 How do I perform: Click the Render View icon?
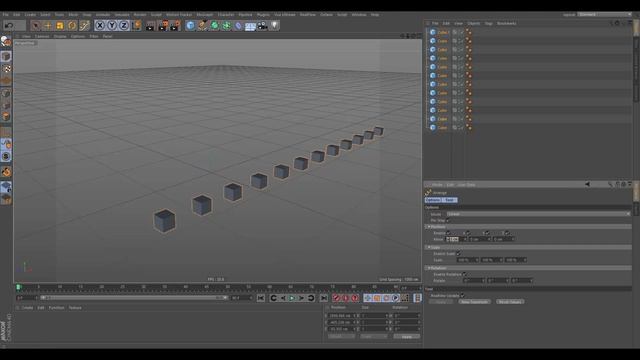pyautogui.click(x=150, y=26)
